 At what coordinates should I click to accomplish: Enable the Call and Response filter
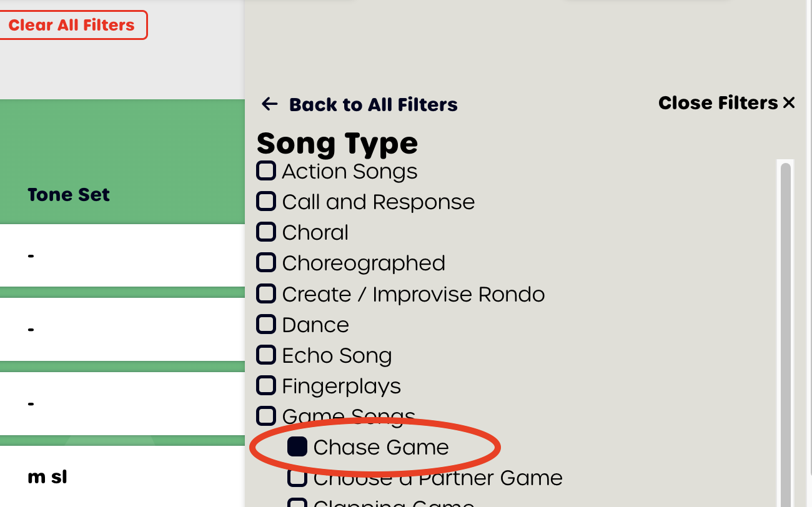[x=266, y=201]
